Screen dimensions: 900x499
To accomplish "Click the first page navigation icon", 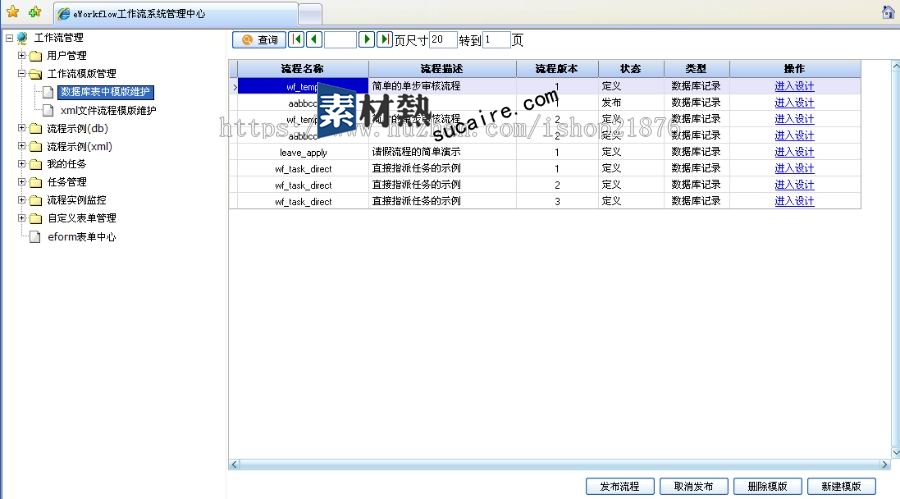I will [x=296, y=39].
